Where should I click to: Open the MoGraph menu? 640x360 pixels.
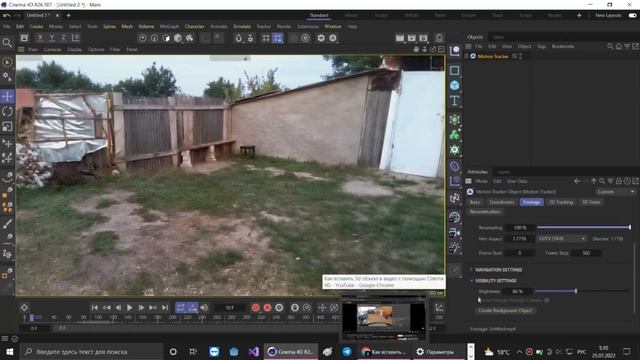(x=169, y=26)
